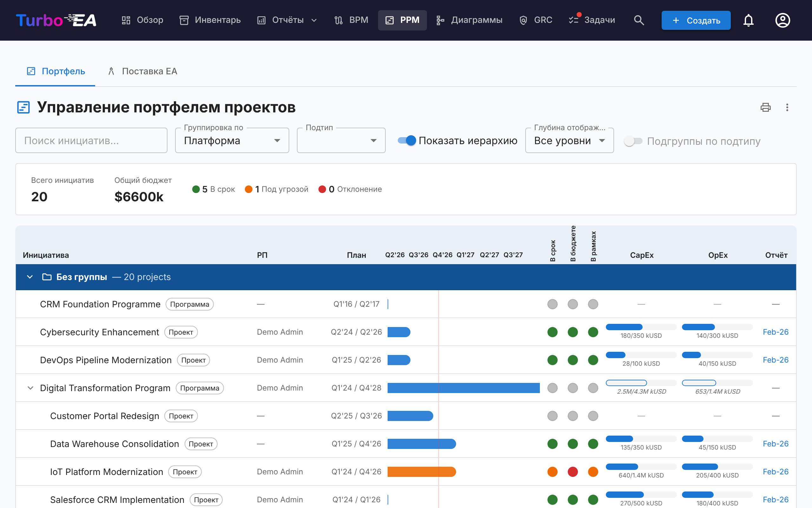Screen dimensions: 812x508
Task: Enable Подгруппы по подтипу switch
Action: [x=633, y=141]
